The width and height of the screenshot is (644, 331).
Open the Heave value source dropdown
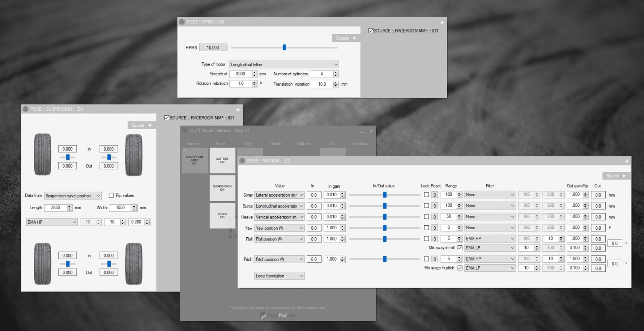(279, 217)
